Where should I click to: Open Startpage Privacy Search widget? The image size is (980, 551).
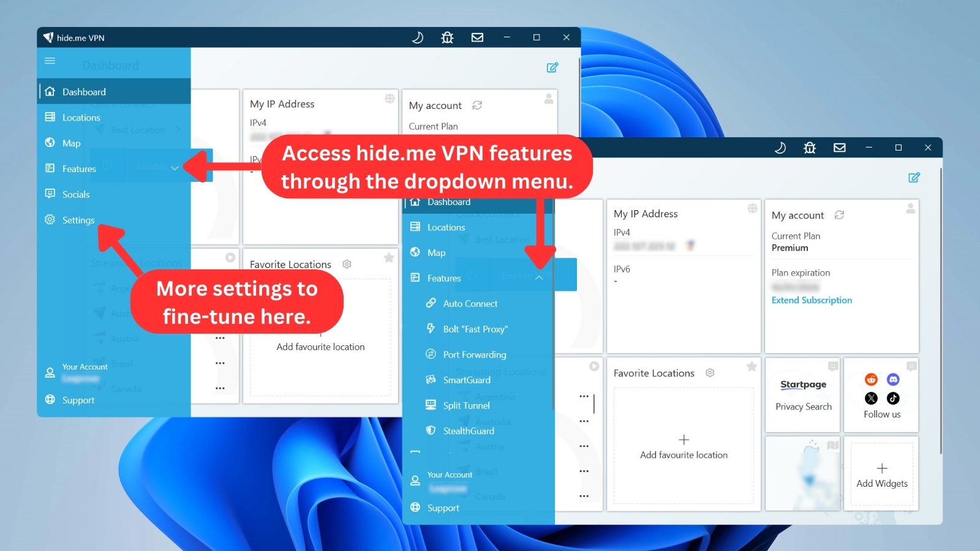point(803,395)
